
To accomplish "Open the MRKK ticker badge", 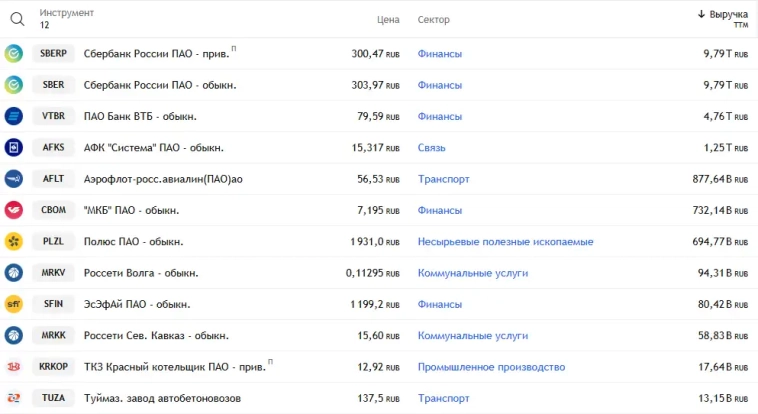I will point(53,335).
